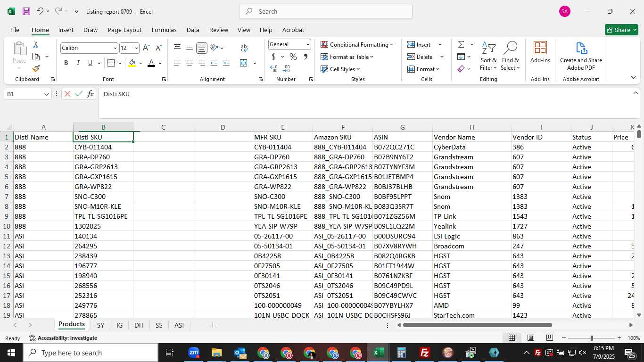This screenshot has height=362, width=644.
Task: Expand Cell Styles menu
Action: coord(340,69)
